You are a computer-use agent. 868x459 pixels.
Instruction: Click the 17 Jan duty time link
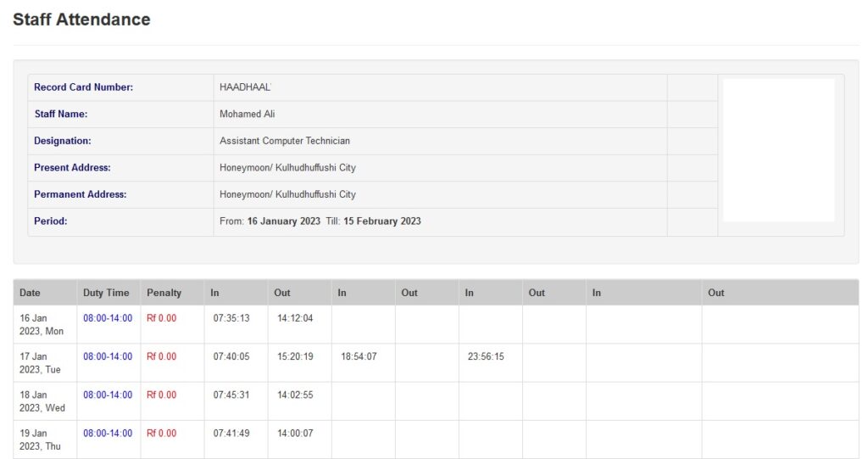[108, 356]
